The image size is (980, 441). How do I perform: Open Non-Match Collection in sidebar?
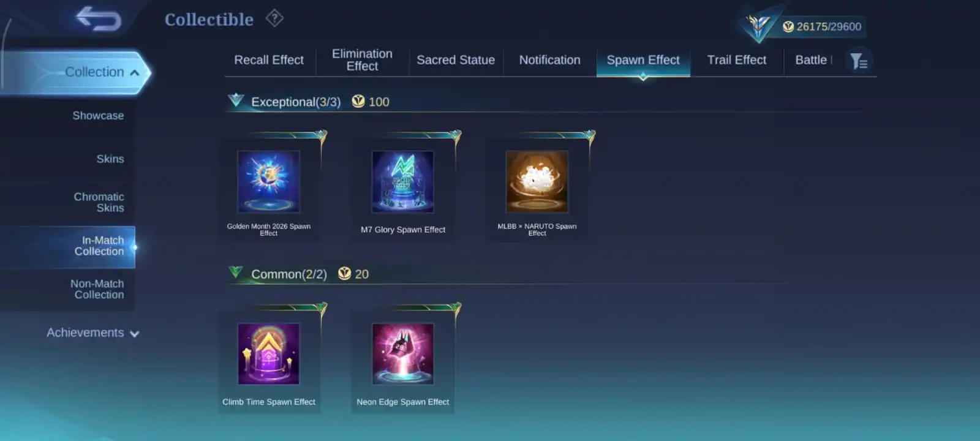click(97, 289)
